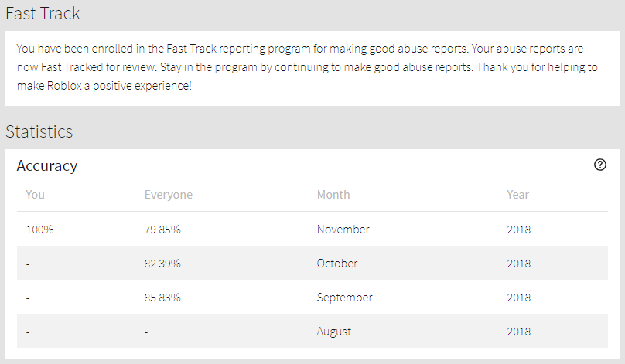Click the October month cell
The height and width of the screenshot is (364, 625).
[x=337, y=264]
